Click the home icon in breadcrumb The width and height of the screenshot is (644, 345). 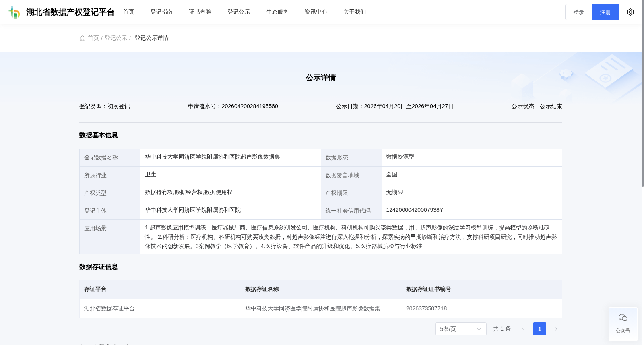(x=83, y=38)
